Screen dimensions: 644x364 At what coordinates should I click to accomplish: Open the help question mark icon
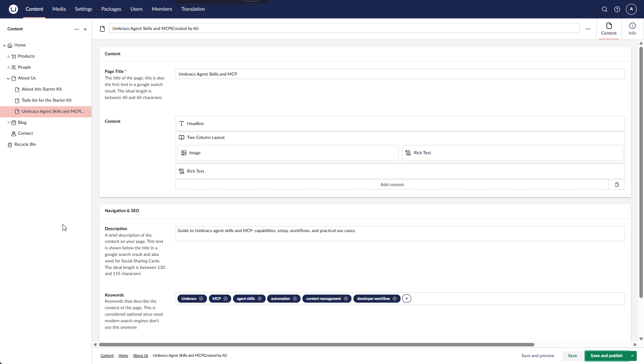[x=617, y=9]
